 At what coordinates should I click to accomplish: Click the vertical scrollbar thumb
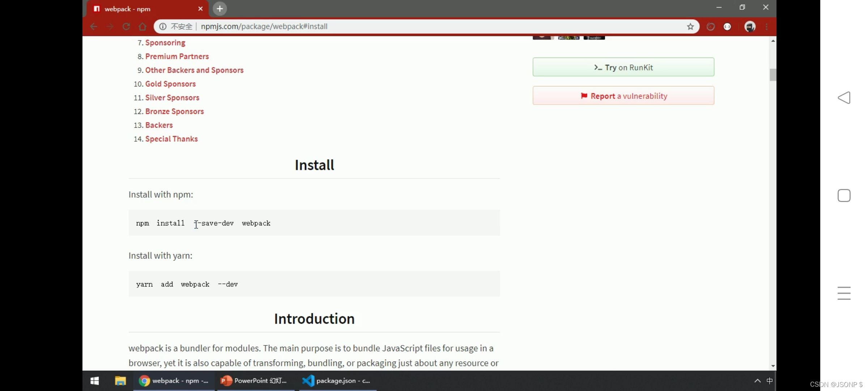773,75
